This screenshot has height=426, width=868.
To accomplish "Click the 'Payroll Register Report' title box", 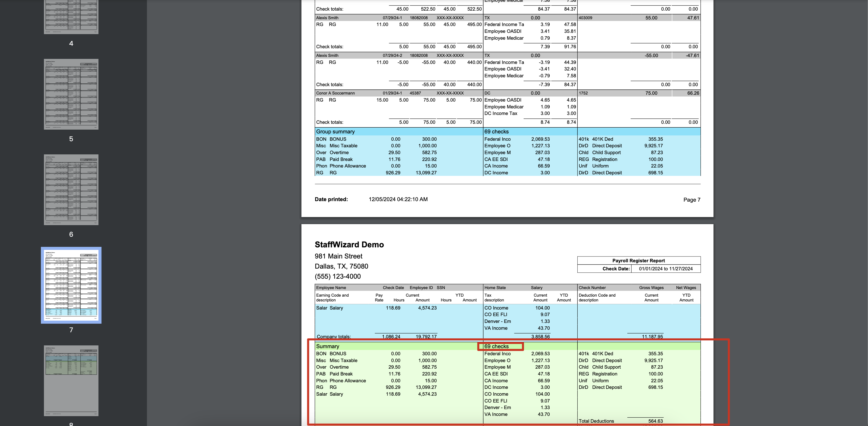I will tap(638, 261).
